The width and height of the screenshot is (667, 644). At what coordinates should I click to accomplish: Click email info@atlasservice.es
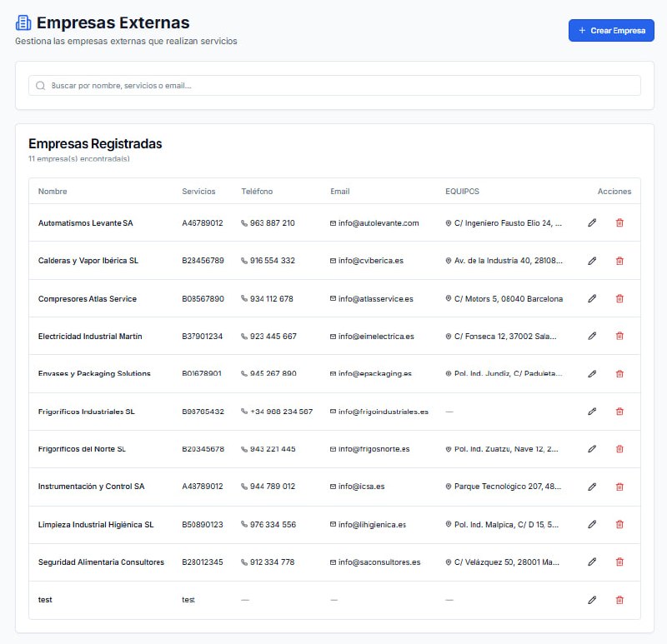pos(376,298)
